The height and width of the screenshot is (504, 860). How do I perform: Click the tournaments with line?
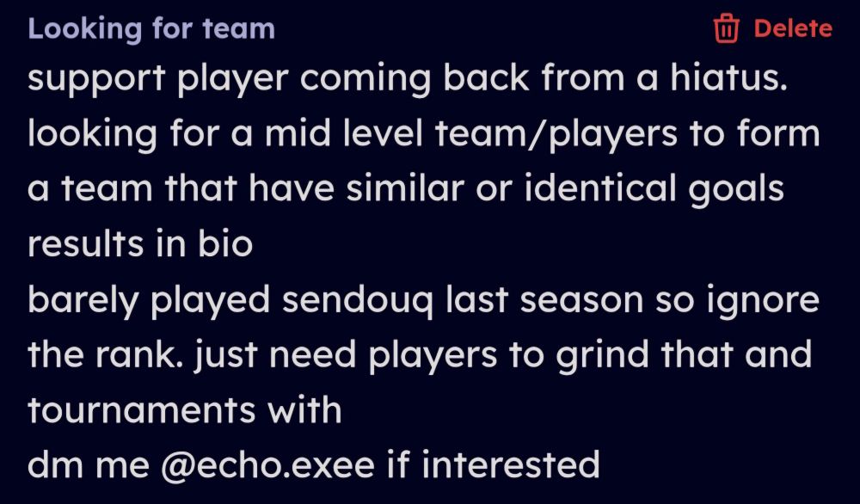coord(185,409)
